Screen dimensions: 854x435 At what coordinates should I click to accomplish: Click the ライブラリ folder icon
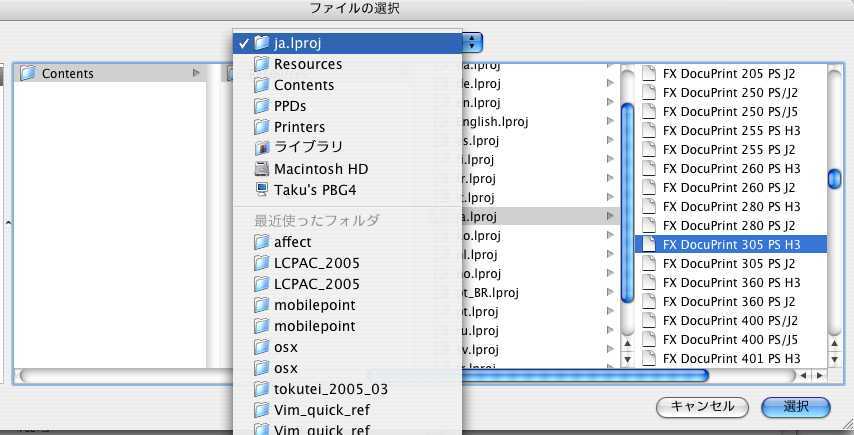(262, 148)
